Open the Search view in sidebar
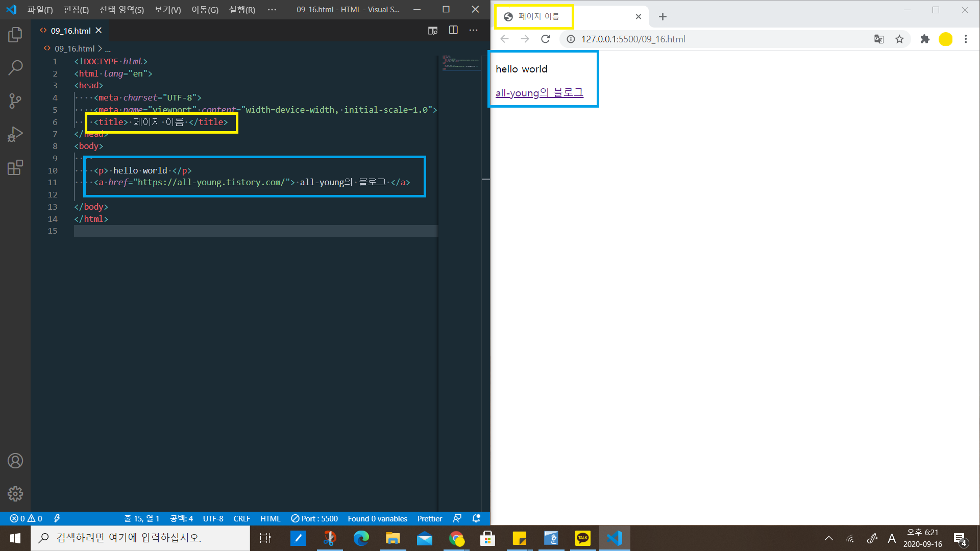 (15, 67)
